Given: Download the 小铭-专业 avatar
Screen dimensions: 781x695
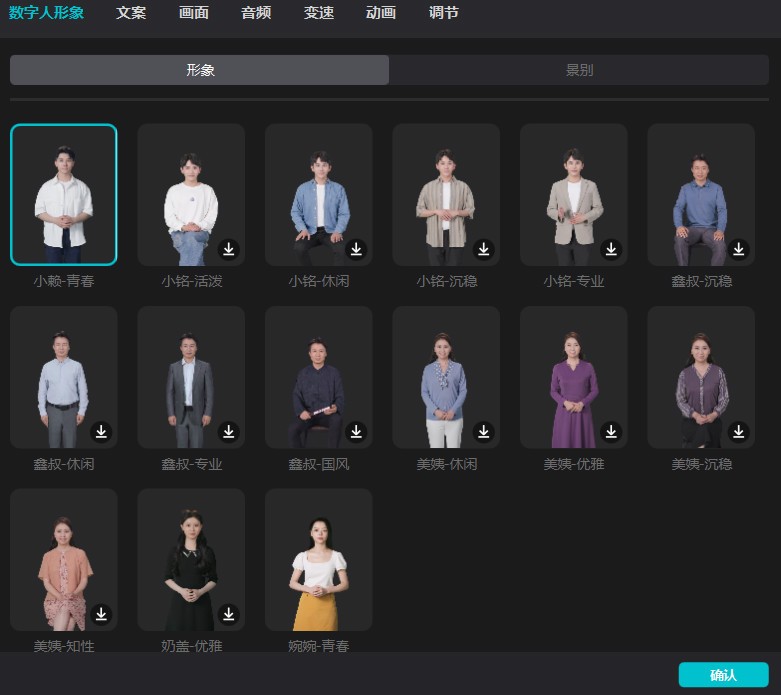Looking at the screenshot, I should 611,249.
